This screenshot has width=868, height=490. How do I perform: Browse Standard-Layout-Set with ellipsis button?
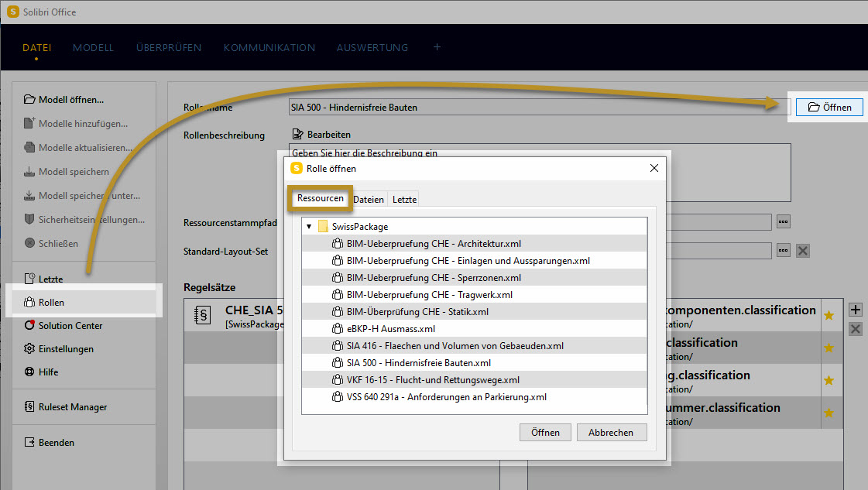(x=783, y=250)
